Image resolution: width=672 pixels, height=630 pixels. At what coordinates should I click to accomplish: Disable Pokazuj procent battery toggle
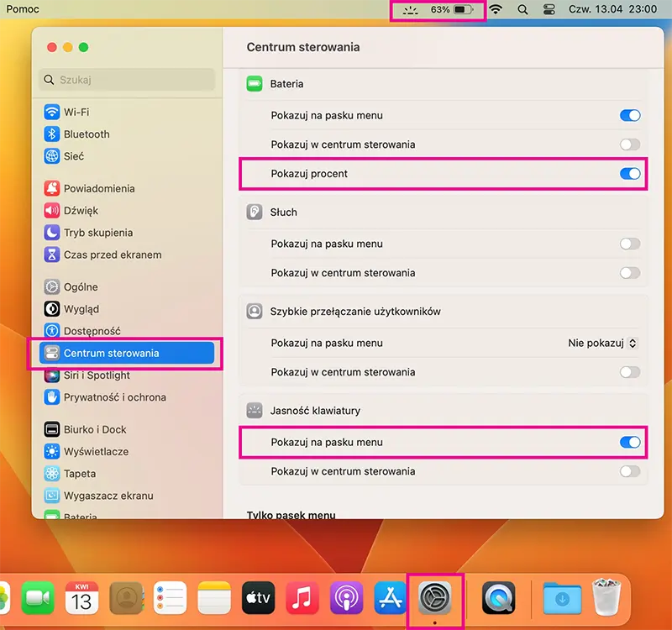tap(629, 174)
